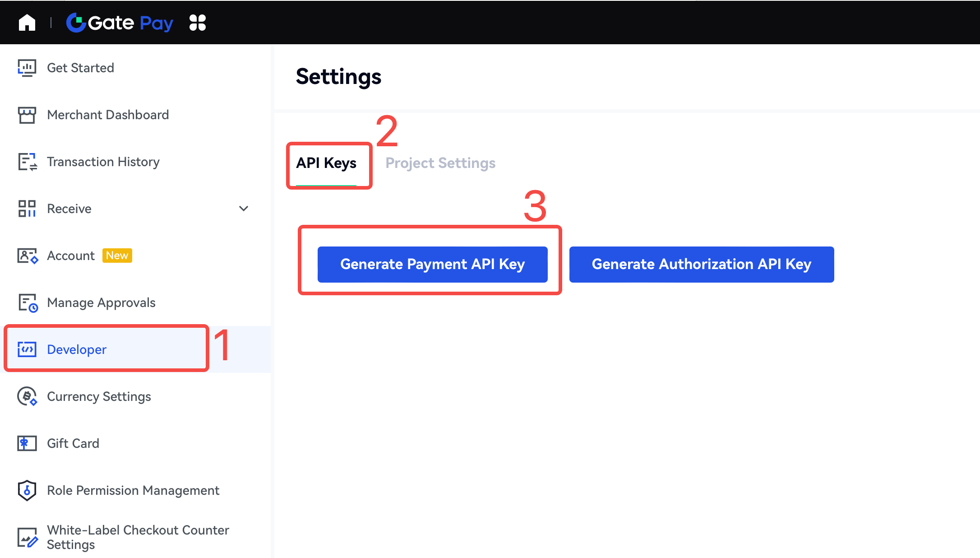Open Account section marked New

pyautogui.click(x=71, y=256)
